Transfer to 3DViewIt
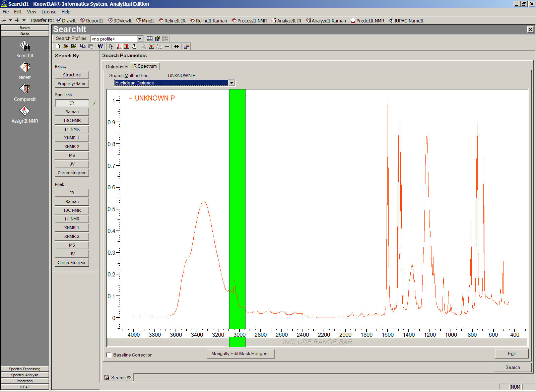 (x=120, y=20)
